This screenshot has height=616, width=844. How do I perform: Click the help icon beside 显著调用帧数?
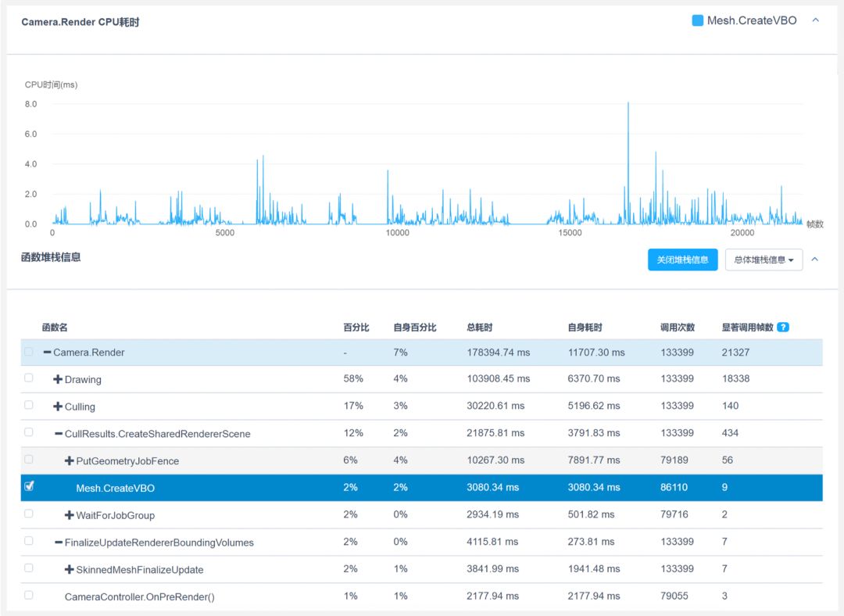[x=783, y=327]
